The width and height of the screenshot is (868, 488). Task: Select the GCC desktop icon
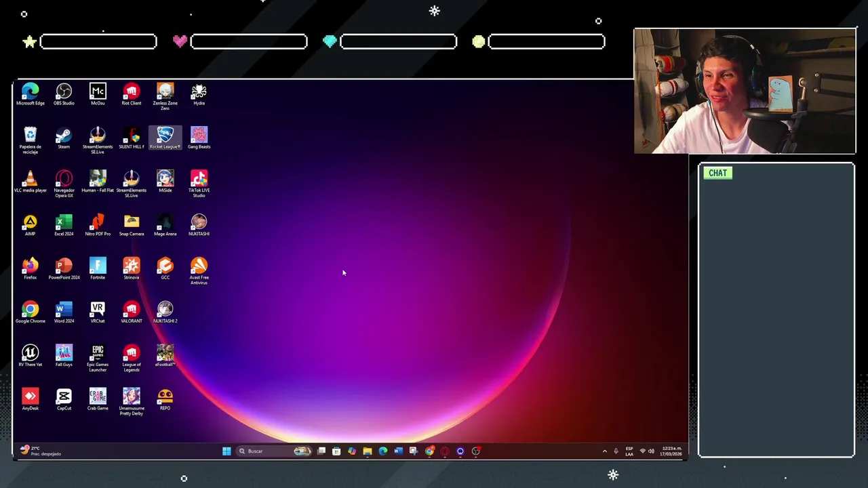click(165, 268)
